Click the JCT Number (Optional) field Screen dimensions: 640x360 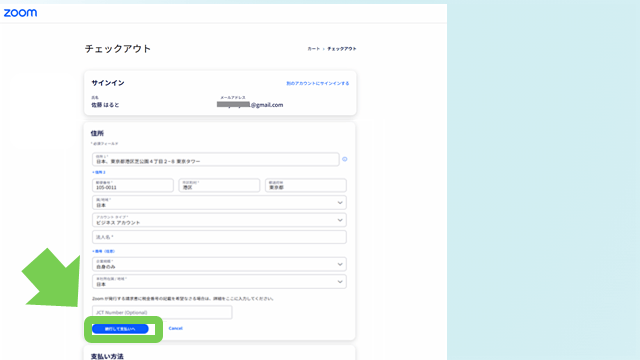click(162, 313)
